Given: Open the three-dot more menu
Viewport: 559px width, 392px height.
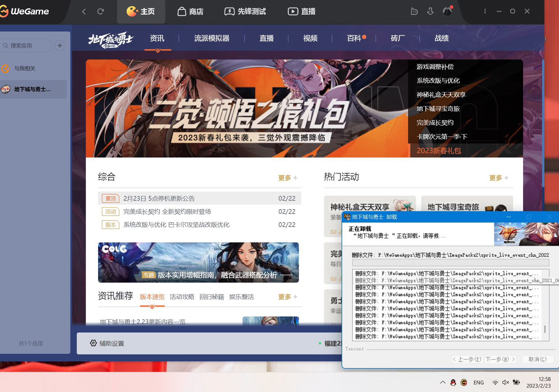Looking at the screenshot, I should pyautogui.click(x=485, y=11).
